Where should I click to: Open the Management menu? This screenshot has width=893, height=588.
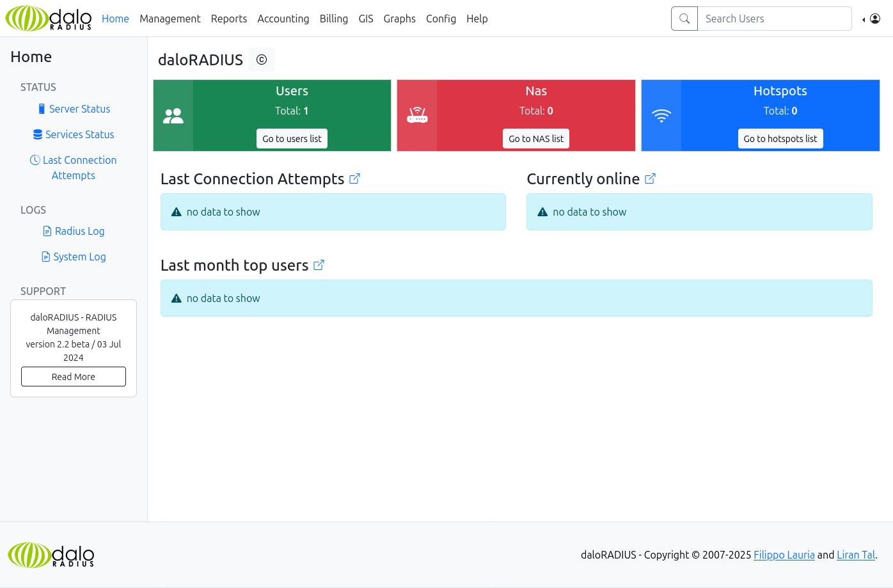click(170, 19)
